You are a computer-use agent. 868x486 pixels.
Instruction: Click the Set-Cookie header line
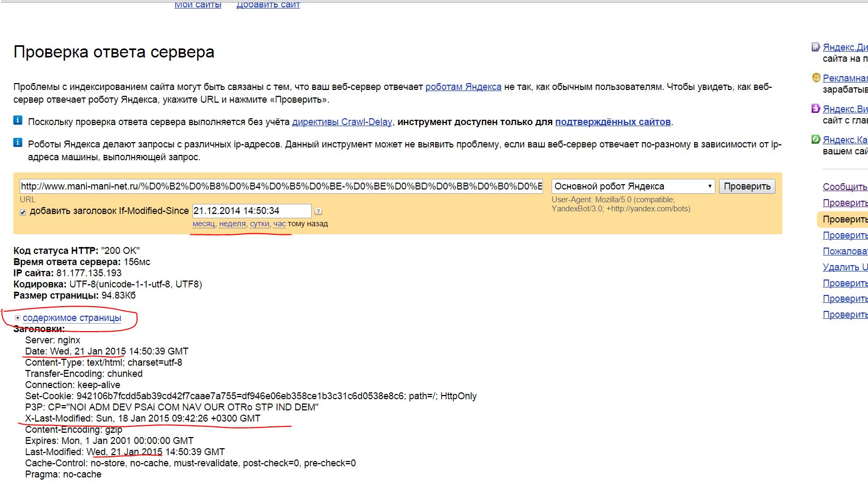point(251,396)
